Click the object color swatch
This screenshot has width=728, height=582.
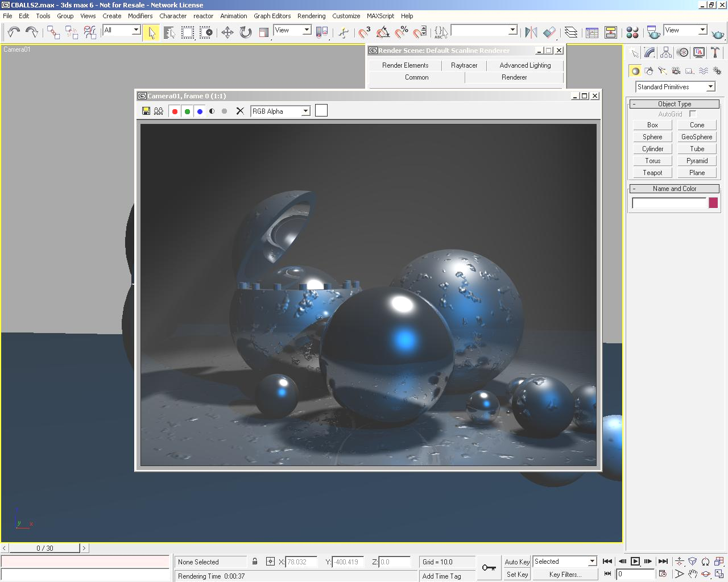click(x=713, y=203)
